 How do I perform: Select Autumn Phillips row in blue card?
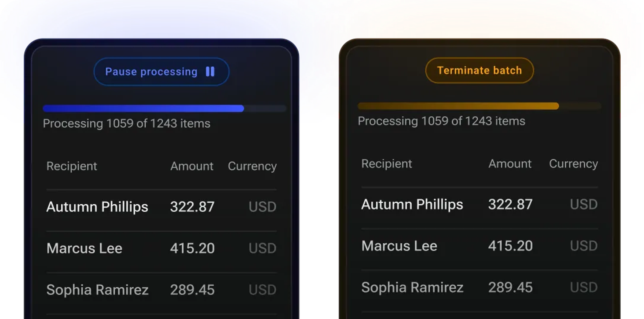(x=162, y=207)
